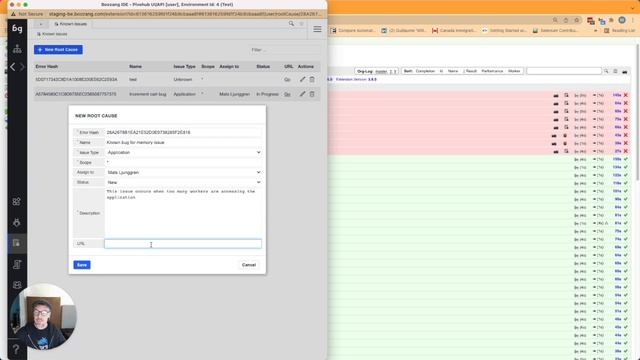The image size is (640, 360).
Task: Cancel the New Root Cause dialog
Action: click(x=249, y=265)
